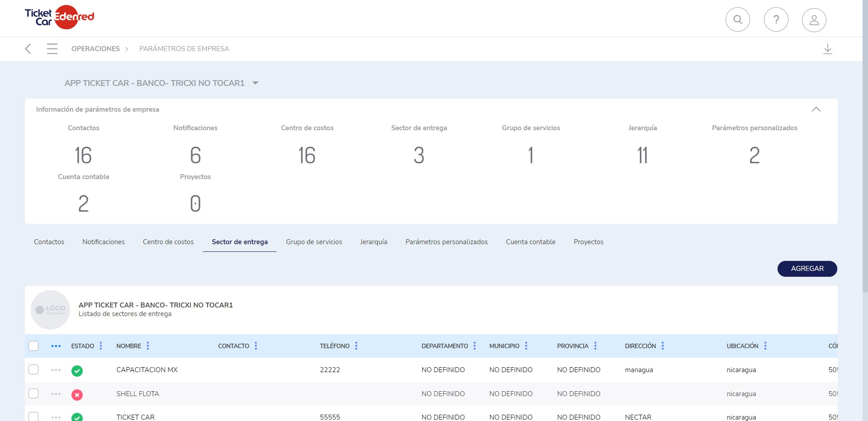
Task: Switch to the Centro de costos tab
Action: point(168,242)
